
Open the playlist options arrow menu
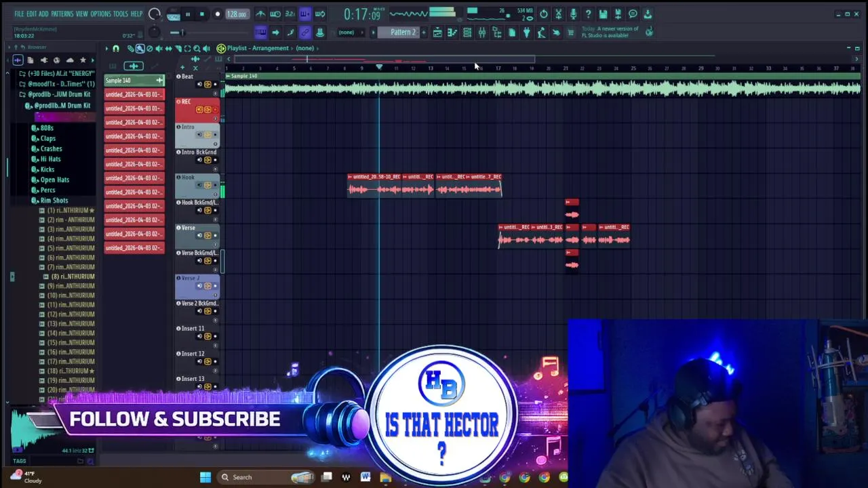106,48
